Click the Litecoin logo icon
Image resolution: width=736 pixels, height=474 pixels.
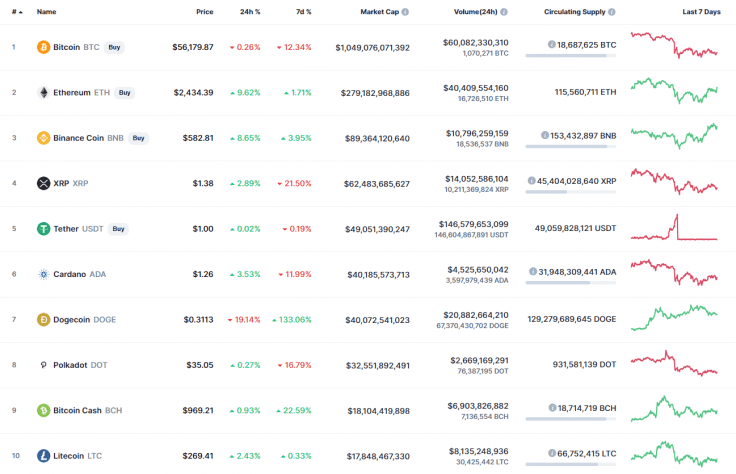click(43, 456)
